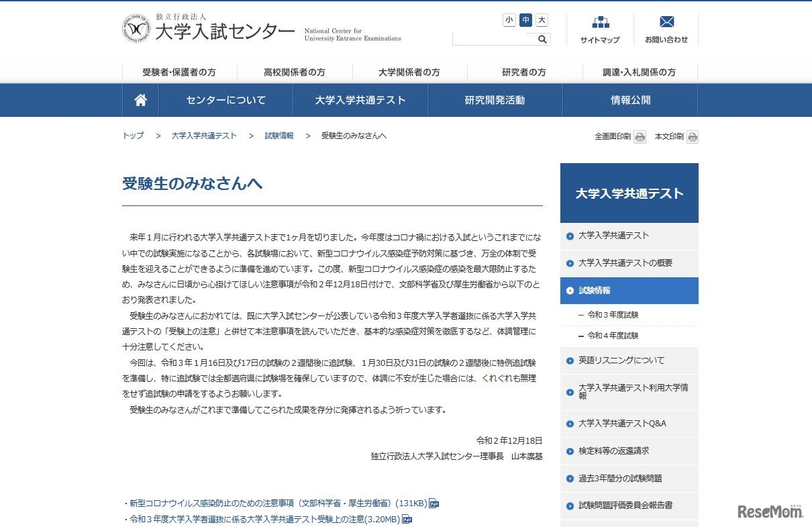The height and width of the screenshot is (527, 812).
Task: Switch font size to 小 (small)
Action: pos(509,20)
